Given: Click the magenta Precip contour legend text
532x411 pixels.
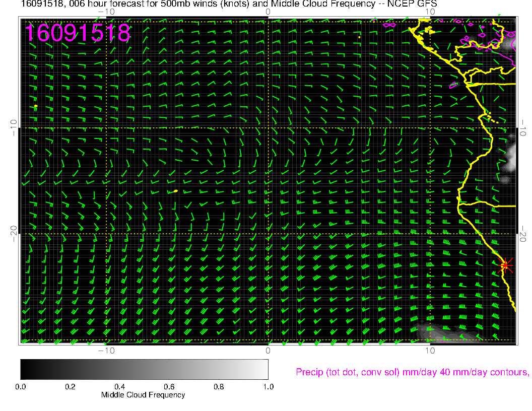Looking at the screenshot, I should tap(412, 372).
